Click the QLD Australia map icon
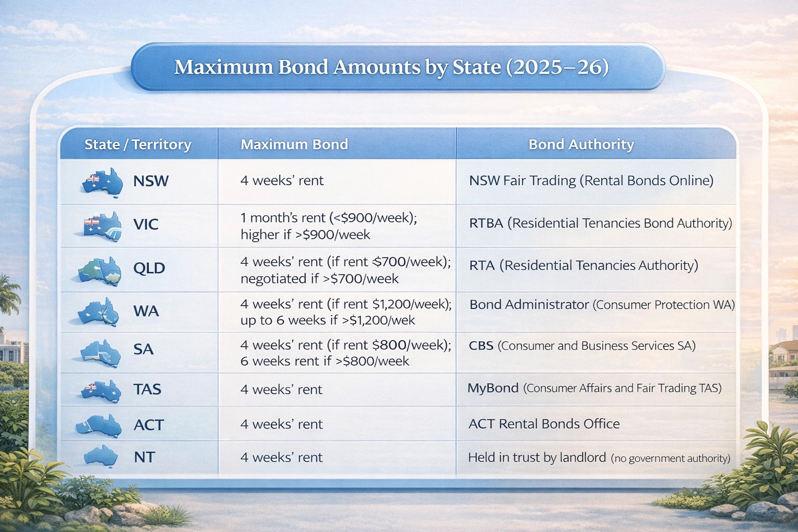The height and width of the screenshot is (532, 798). tap(100, 271)
